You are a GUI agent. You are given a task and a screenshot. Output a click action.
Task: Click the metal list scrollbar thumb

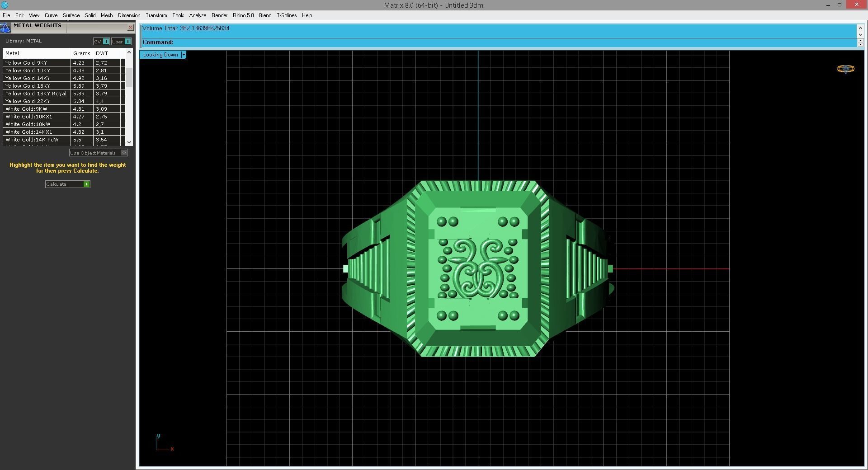[129, 77]
